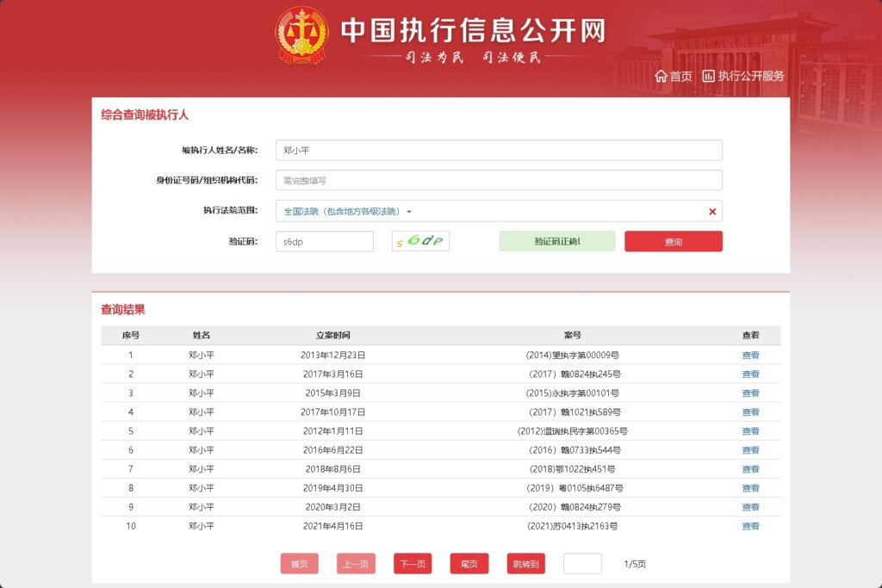Click the case number ending 字第00101号
The width and height of the screenshot is (882, 588).
click(572, 393)
